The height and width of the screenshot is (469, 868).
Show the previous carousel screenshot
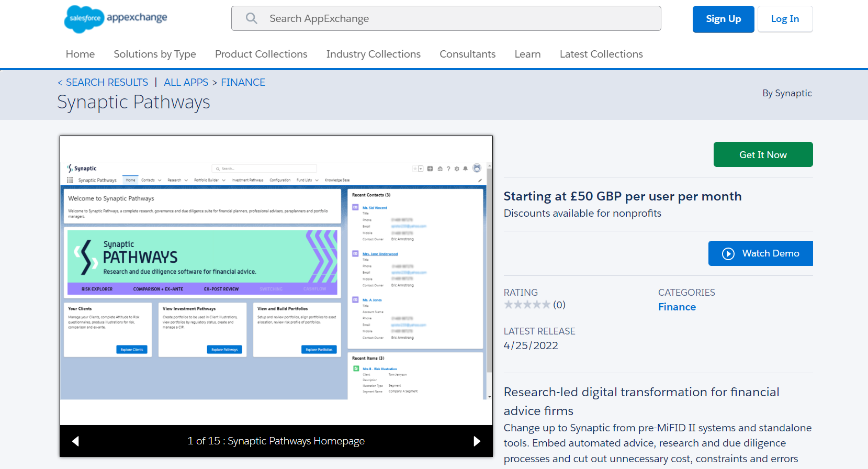click(x=76, y=441)
